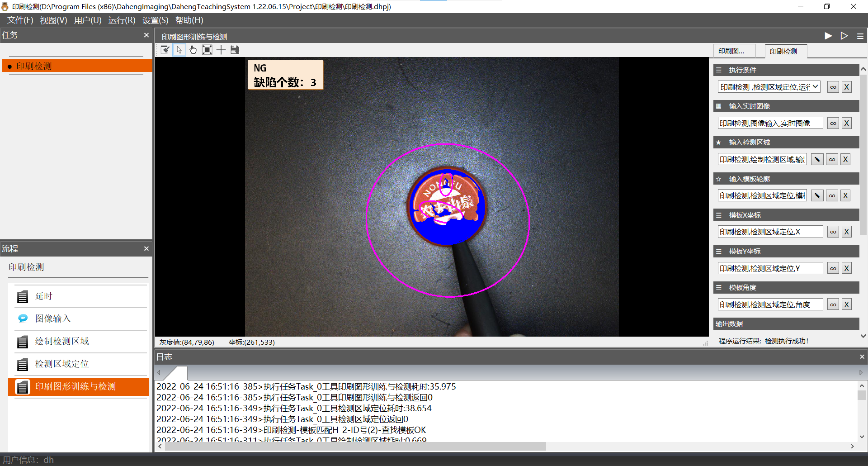
Task: Select the hand pan tool
Action: pyautogui.click(x=193, y=50)
